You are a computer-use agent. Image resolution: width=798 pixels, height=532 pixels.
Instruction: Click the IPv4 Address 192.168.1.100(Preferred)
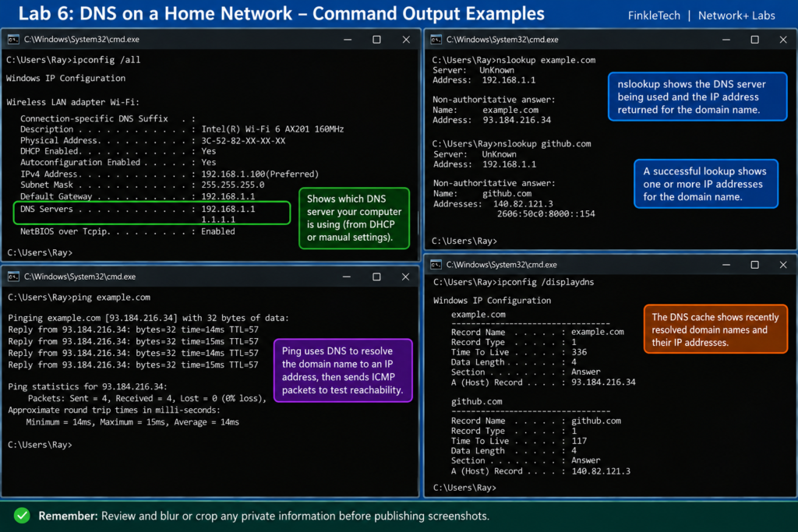coord(260,174)
